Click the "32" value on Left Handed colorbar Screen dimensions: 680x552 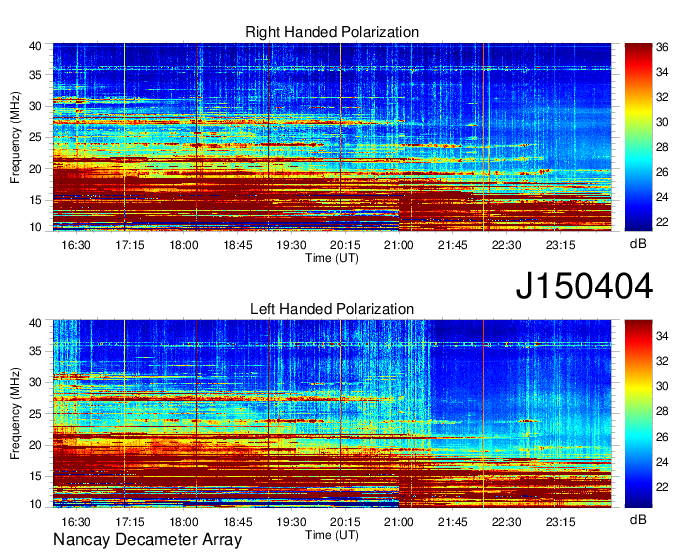(662, 360)
